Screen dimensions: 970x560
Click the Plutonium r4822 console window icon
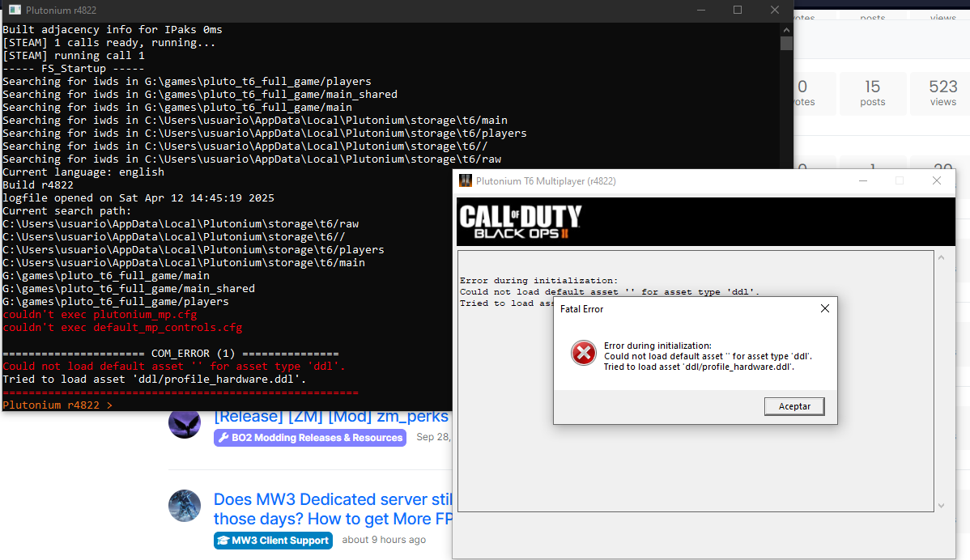(x=15, y=10)
